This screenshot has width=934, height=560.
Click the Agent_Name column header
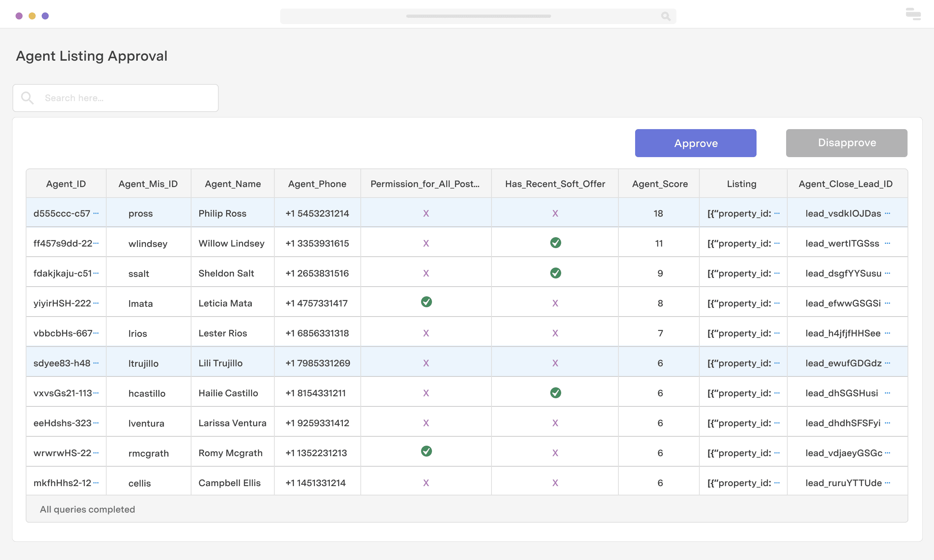point(233,184)
